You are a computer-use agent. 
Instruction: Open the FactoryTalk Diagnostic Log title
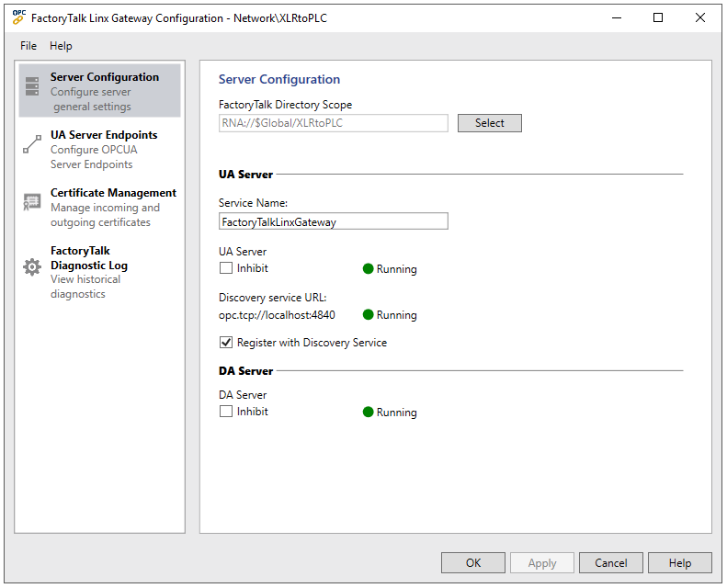[x=89, y=258]
